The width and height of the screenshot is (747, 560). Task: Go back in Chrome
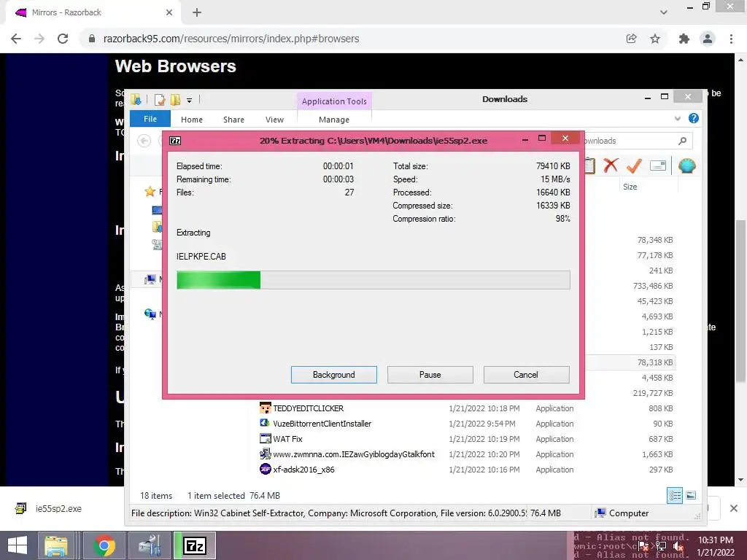(16, 39)
